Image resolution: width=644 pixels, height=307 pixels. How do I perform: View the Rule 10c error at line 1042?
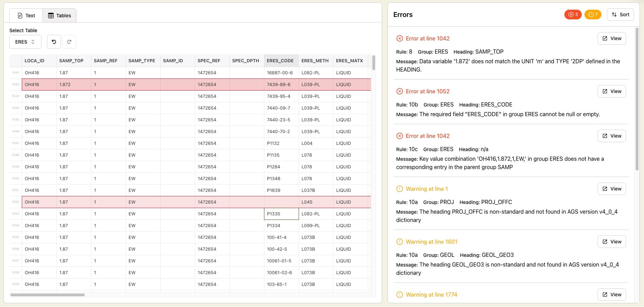[612, 136]
